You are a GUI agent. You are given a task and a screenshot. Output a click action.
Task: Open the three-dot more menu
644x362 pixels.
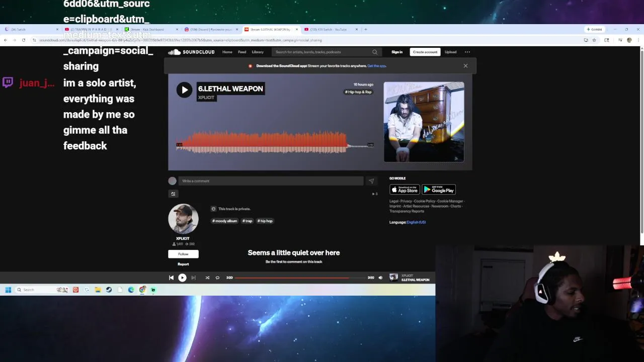[x=467, y=52]
